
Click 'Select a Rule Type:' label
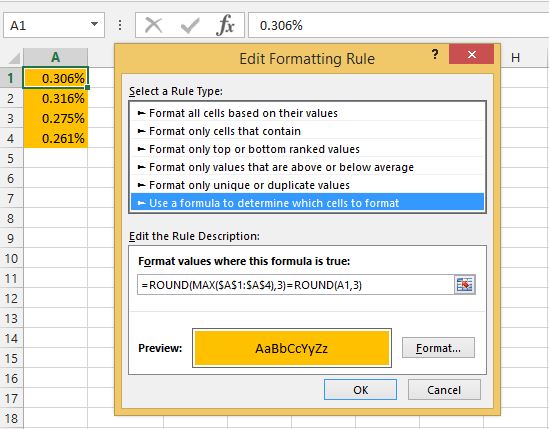[x=176, y=91]
